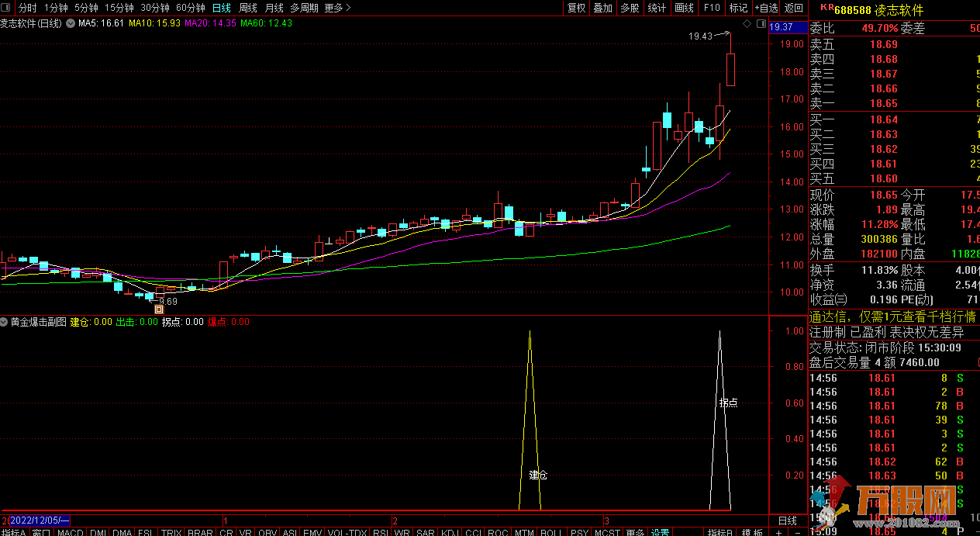Click 买一 price 18.64

[x=884, y=119]
